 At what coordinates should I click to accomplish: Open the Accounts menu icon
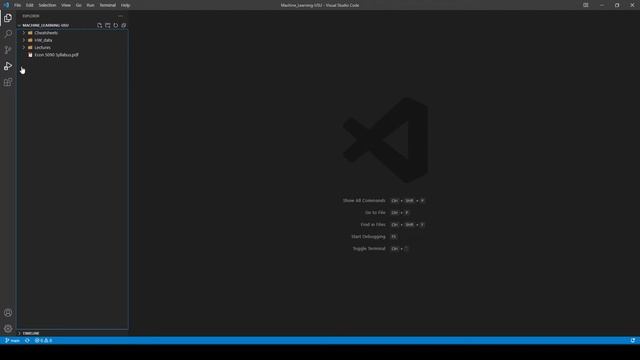tap(8, 313)
